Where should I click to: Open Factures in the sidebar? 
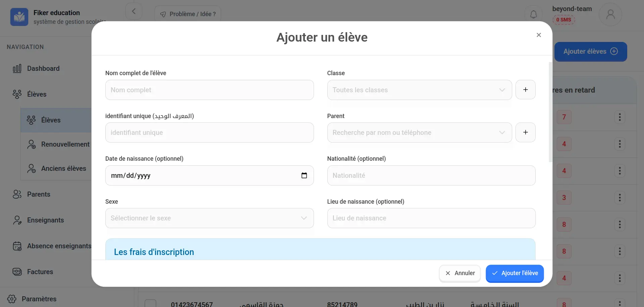40,272
